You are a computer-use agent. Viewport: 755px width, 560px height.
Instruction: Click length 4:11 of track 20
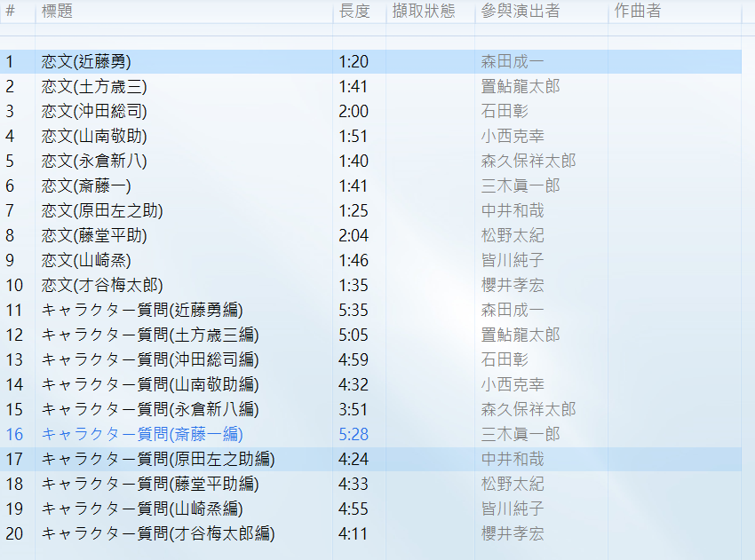pos(354,533)
